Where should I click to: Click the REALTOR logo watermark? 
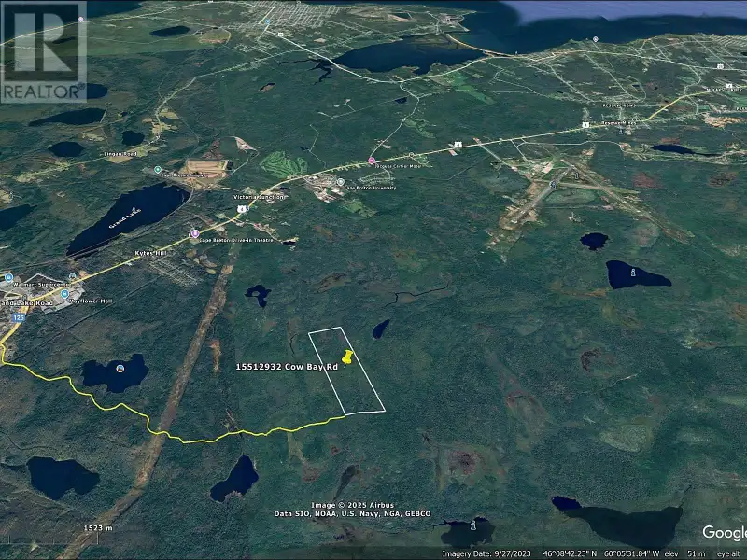pos(43,52)
